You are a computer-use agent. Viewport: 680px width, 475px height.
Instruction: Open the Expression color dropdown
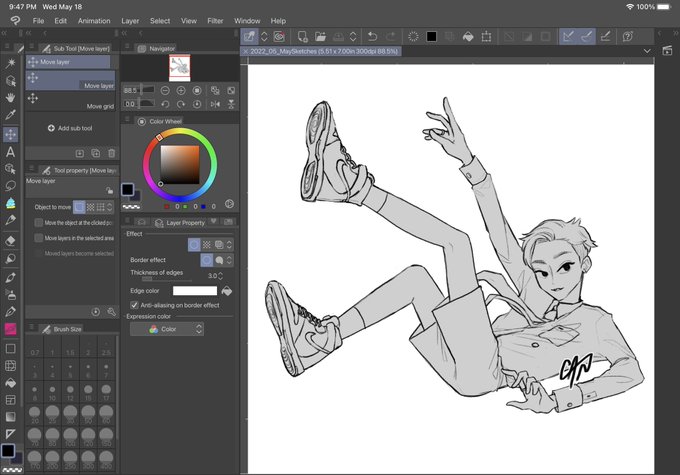coord(167,329)
